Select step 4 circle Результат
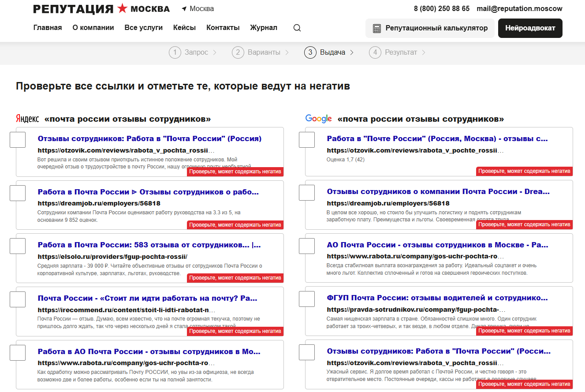 coord(375,52)
